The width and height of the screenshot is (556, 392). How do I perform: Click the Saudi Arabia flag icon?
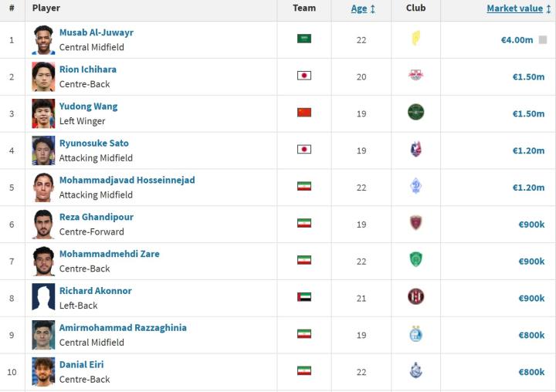click(x=304, y=39)
